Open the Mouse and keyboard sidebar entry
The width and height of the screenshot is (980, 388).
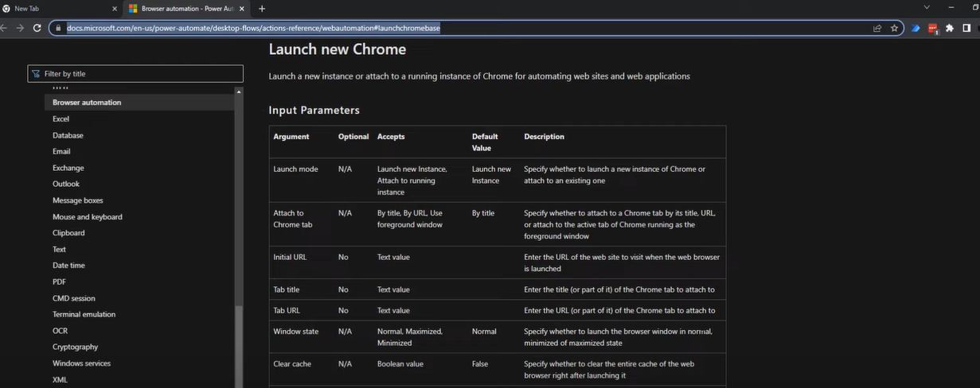[x=88, y=216]
